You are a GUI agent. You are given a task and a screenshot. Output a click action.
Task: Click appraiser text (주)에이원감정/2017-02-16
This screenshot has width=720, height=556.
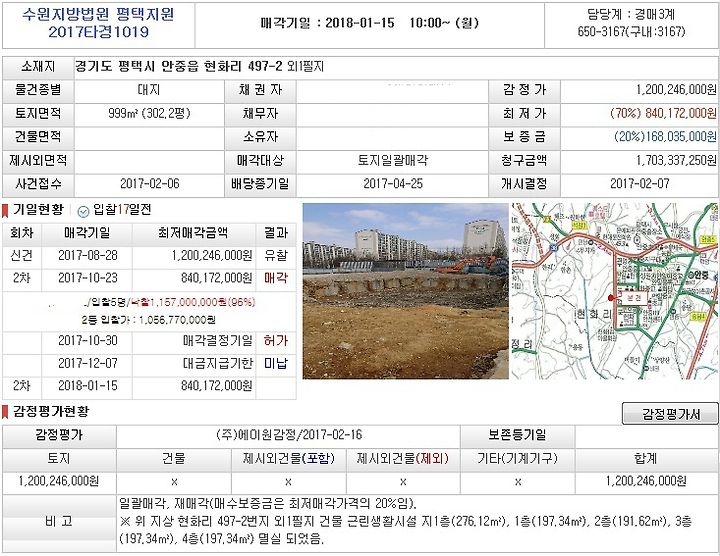click(x=289, y=435)
